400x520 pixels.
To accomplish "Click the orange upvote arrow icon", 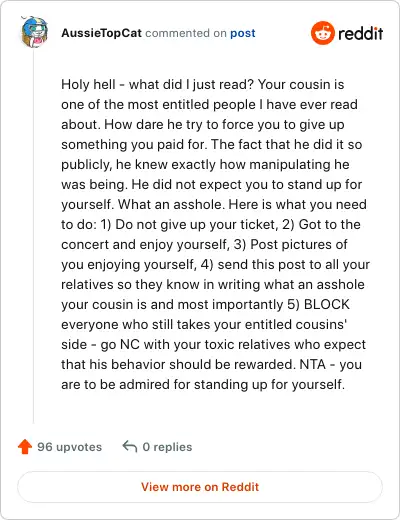I will [x=25, y=447].
